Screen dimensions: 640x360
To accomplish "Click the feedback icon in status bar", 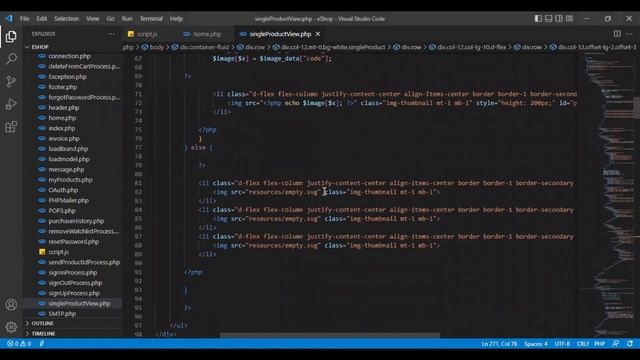I will pos(616,344).
